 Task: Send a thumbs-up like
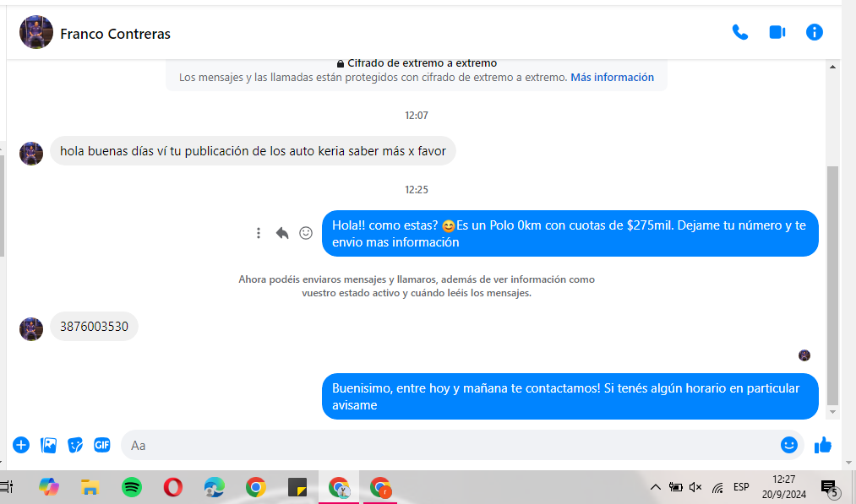[x=823, y=445]
